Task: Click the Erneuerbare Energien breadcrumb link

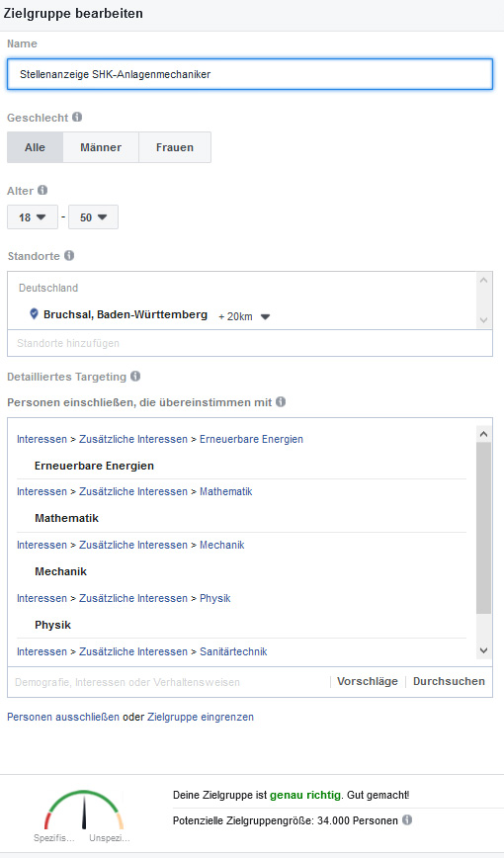Action: tap(251, 440)
